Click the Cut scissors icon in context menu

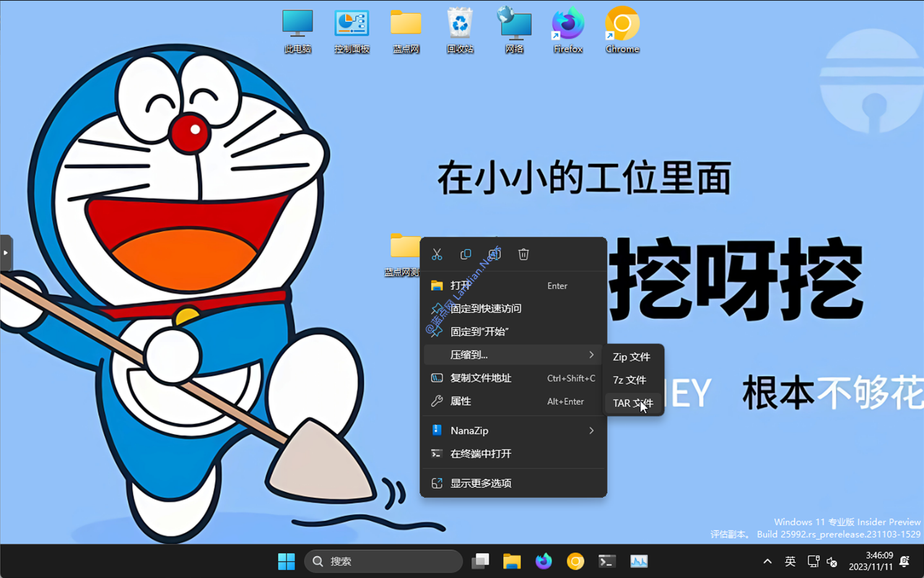click(437, 254)
